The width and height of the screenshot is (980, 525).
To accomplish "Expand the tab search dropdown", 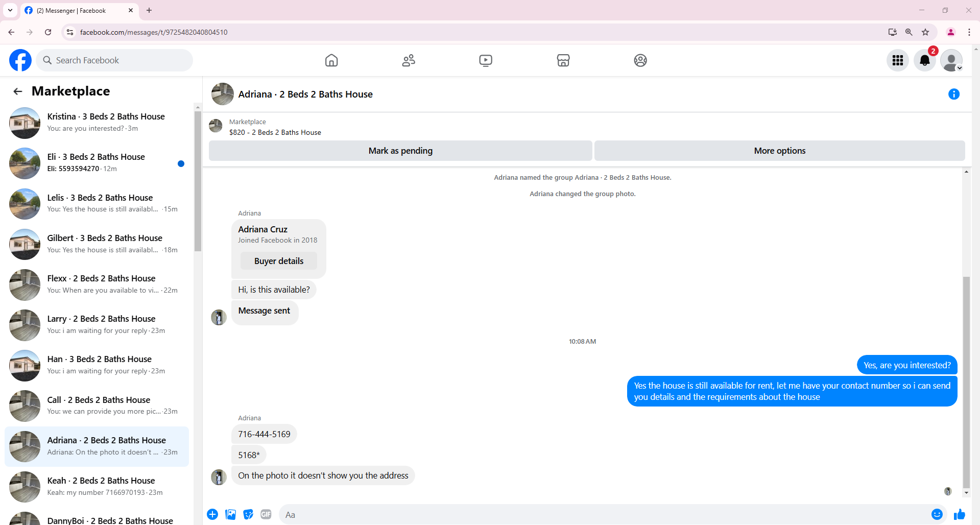I will (10, 10).
